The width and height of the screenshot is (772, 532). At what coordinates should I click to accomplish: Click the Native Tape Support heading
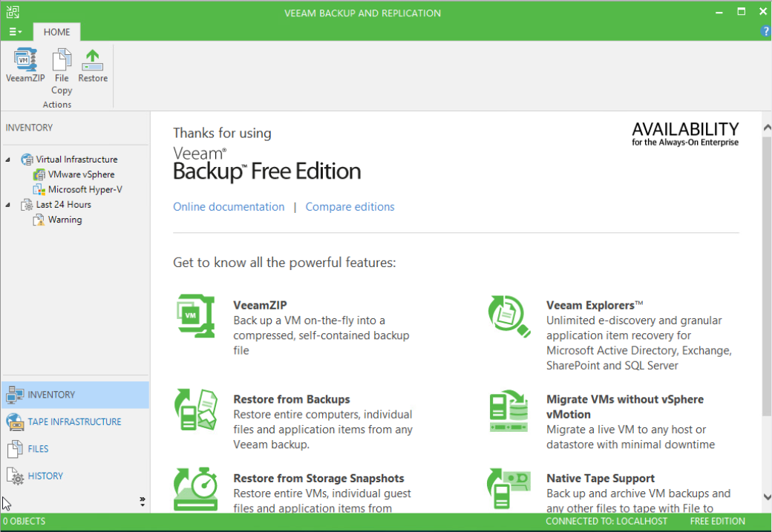(601, 479)
